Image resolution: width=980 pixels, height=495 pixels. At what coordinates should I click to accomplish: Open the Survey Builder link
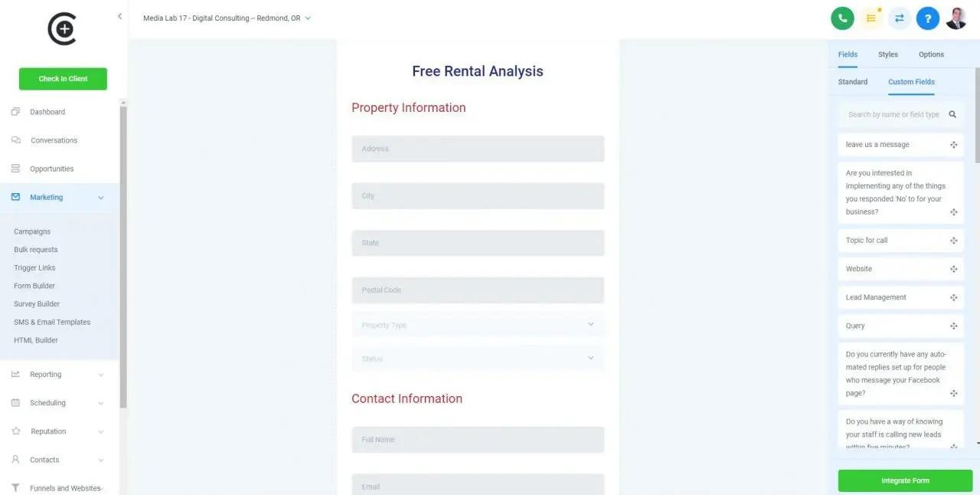(x=37, y=304)
